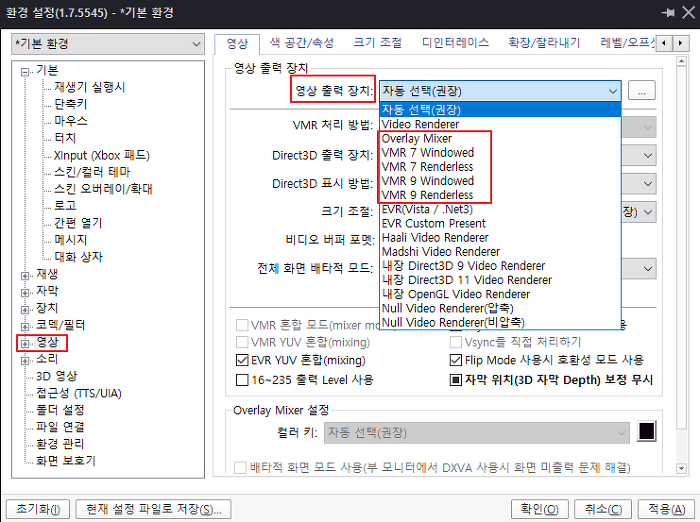The height and width of the screenshot is (522, 700).
Task: Select VMR 9 Renderless from the list
Action: [x=500, y=195]
